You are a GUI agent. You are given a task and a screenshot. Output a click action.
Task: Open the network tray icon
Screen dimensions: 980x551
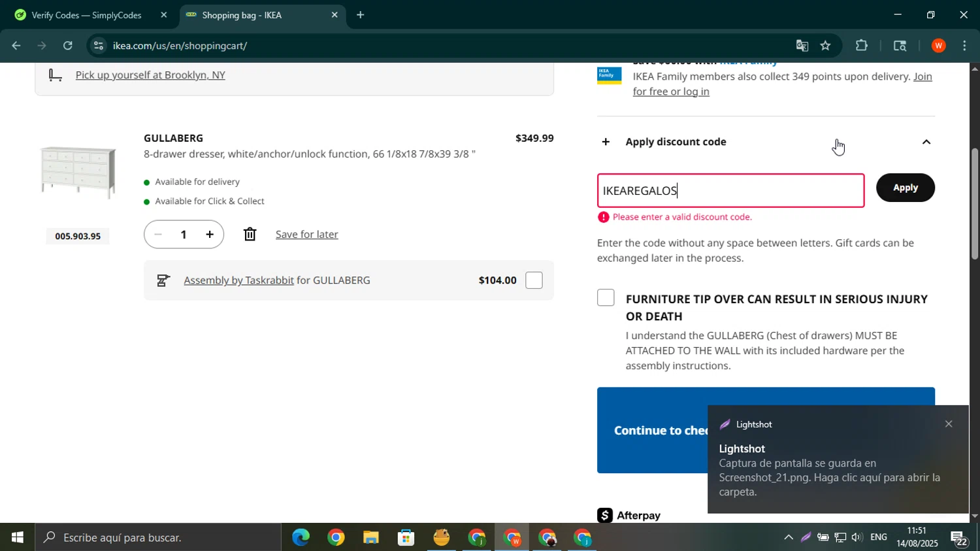coord(840,537)
